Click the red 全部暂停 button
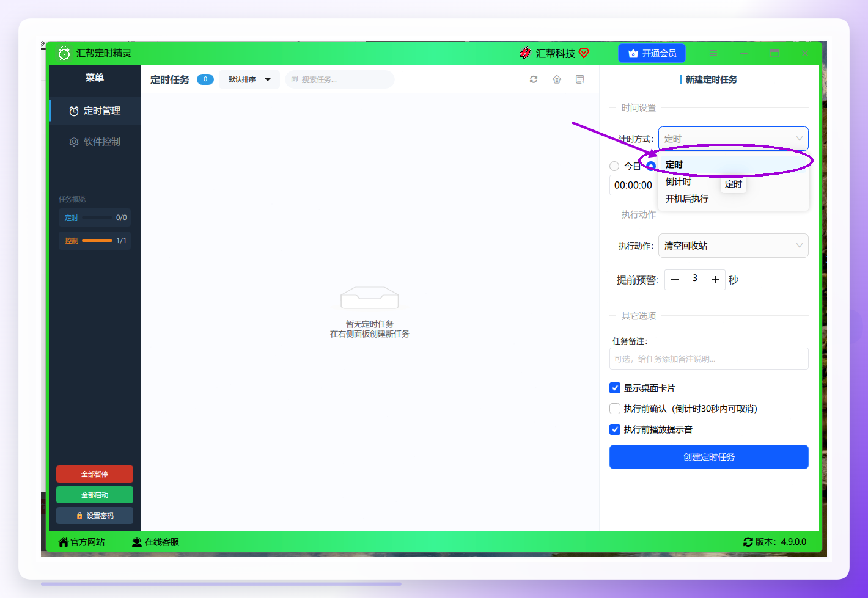Image resolution: width=868 pixels, height=598 pixels. 95,474
